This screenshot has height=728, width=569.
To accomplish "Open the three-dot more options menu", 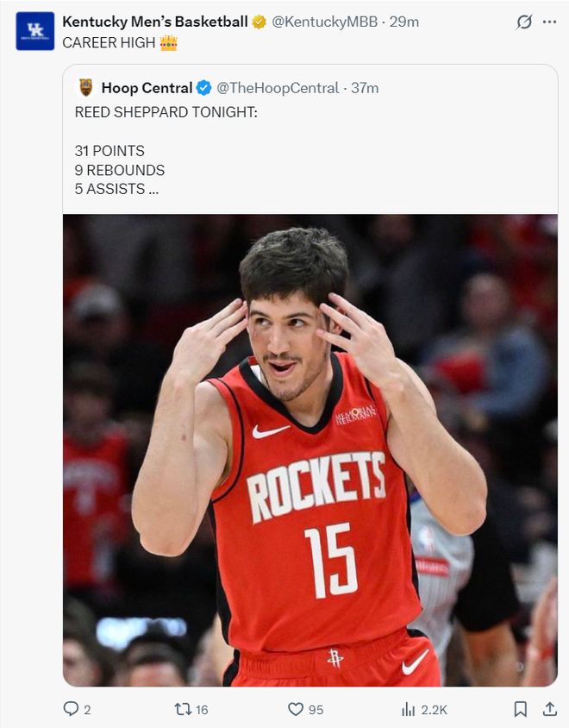I will click(549, 22).
